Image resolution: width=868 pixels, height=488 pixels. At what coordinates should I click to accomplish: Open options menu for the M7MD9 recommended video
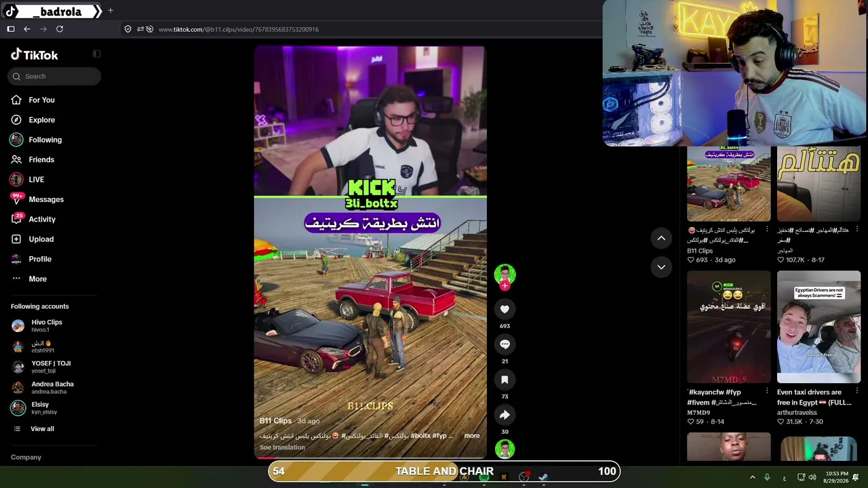[x=767, y=392]
